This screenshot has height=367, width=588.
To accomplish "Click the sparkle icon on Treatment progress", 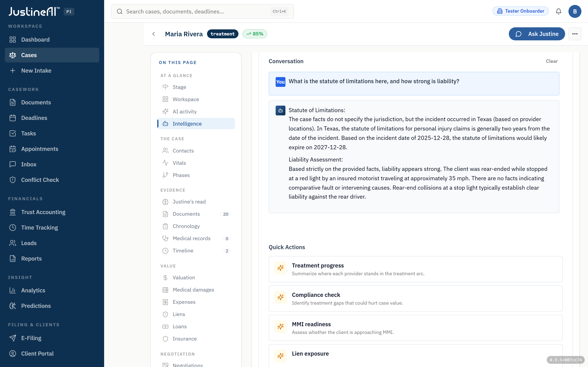I will click(280, 268).
